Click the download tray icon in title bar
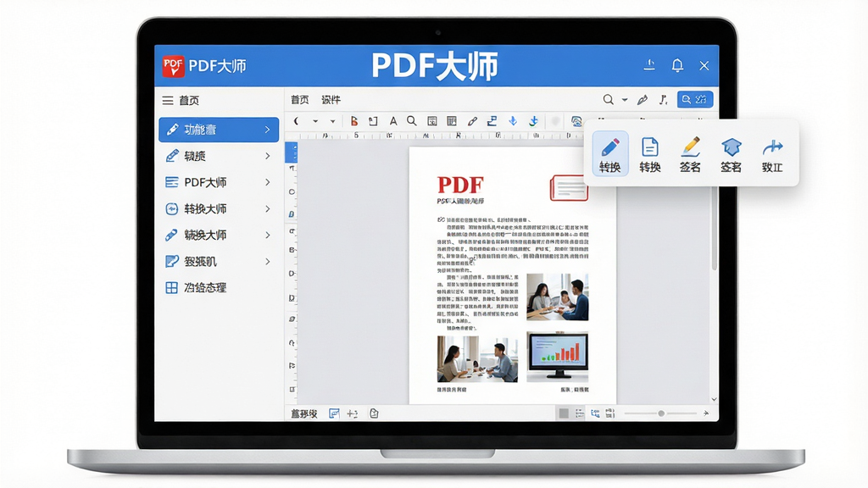This screenshot has width=868, height=488. 649,65
